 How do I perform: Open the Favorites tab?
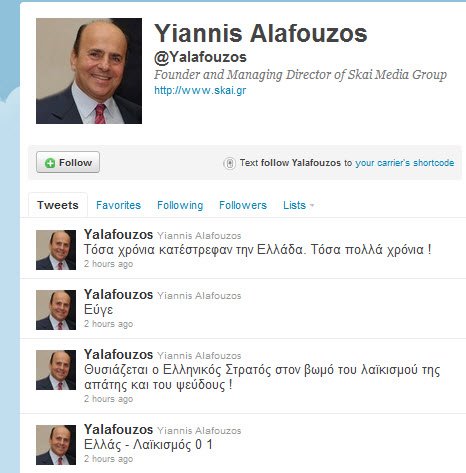click(118, 205)
